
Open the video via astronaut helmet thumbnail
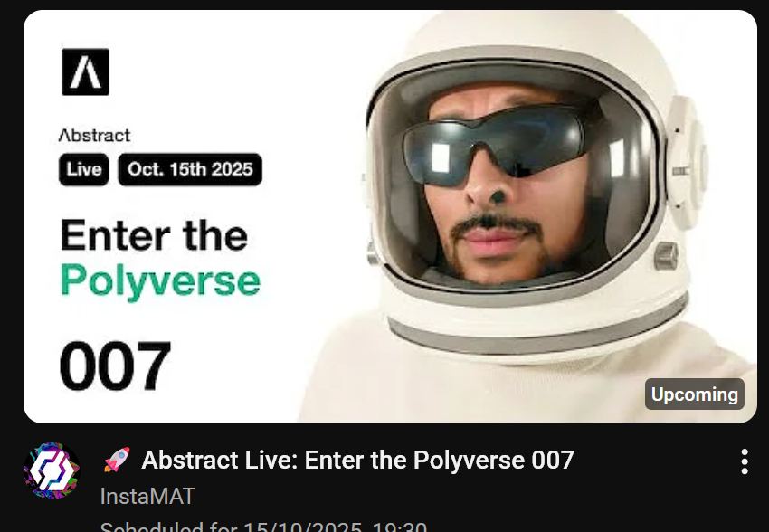(390, 216)
